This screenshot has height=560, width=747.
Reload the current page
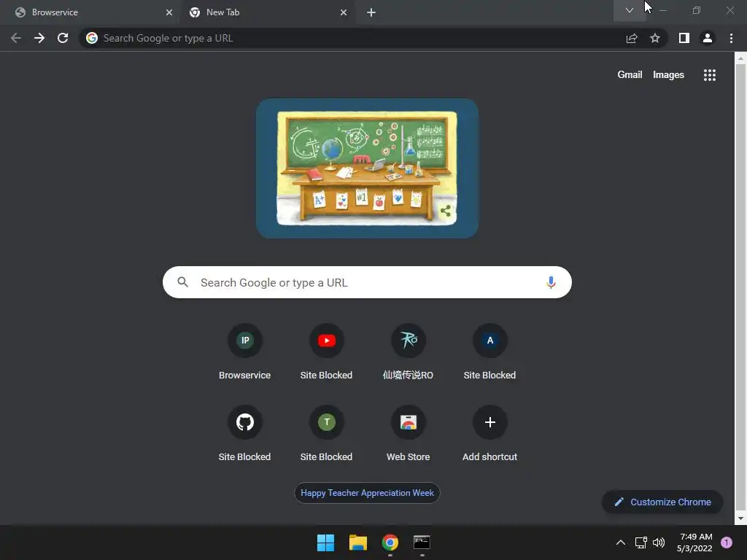63,38
